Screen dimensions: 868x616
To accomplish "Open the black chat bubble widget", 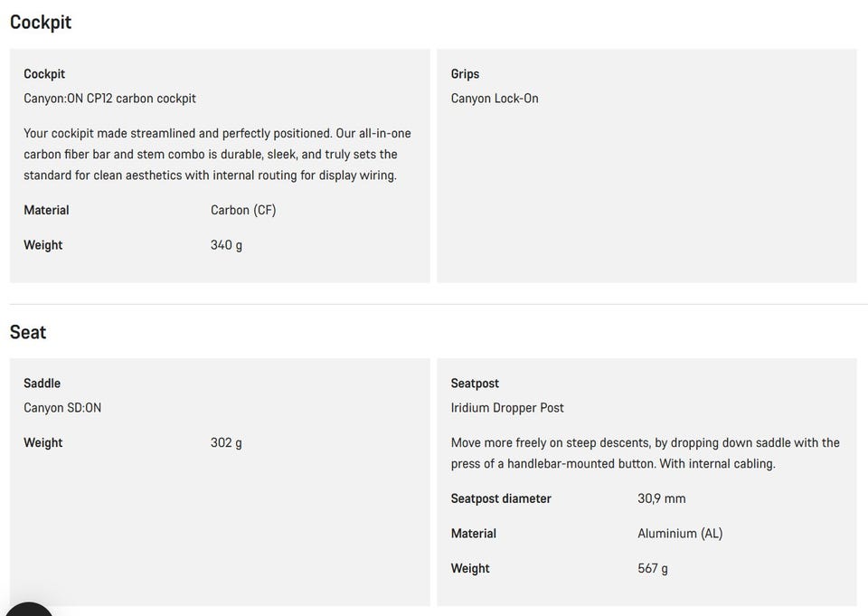I will tap(28, 610).
